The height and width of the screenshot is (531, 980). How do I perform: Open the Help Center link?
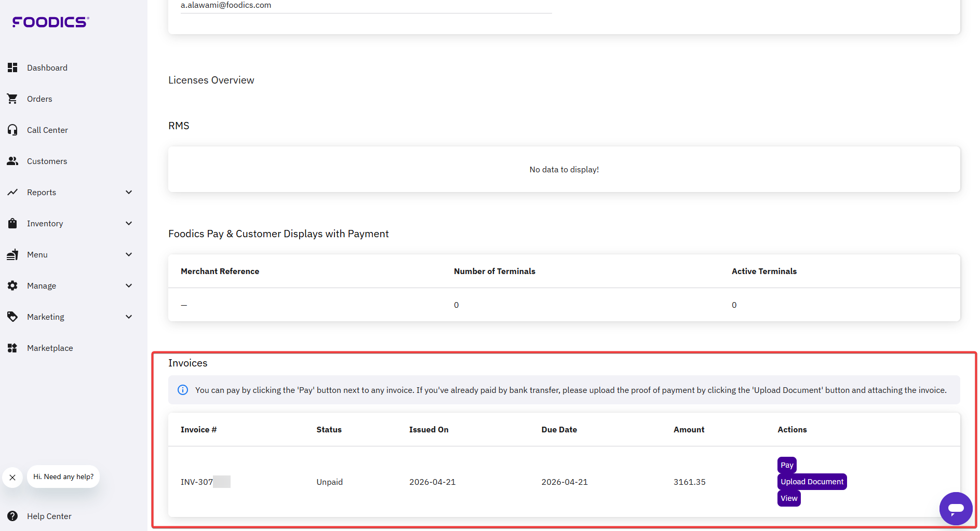(49, 516)
